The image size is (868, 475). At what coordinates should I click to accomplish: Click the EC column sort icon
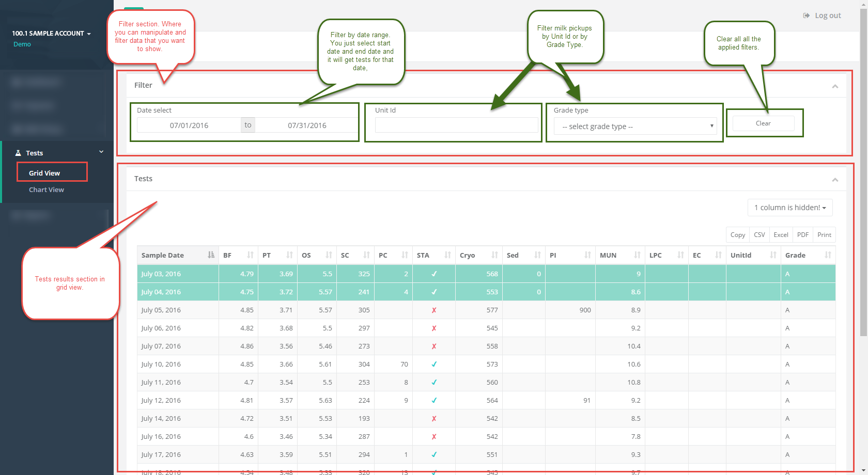click(x=718, y=255)
